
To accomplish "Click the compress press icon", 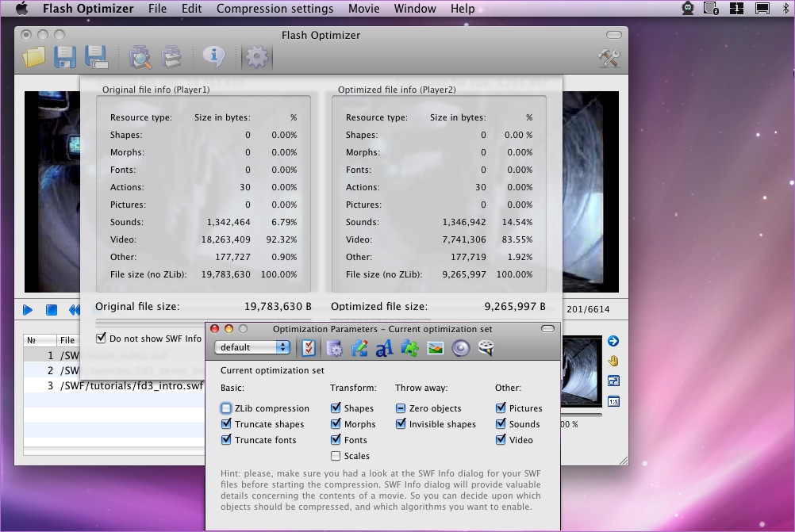I will tap(172, 57).
